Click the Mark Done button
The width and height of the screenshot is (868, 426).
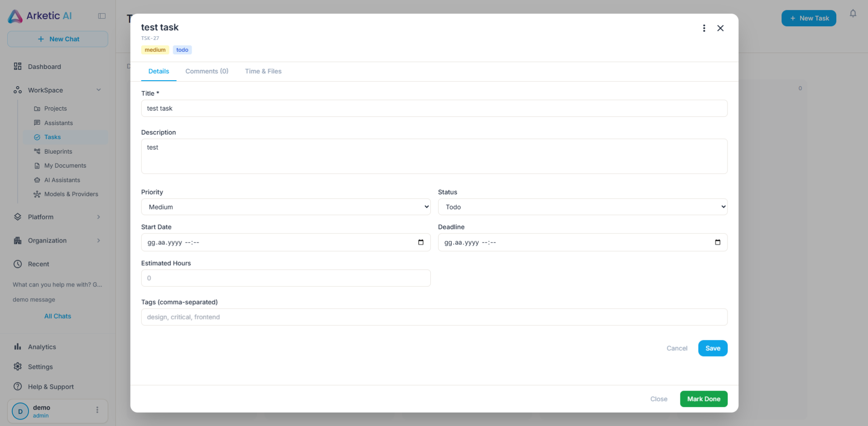(704, 399)
